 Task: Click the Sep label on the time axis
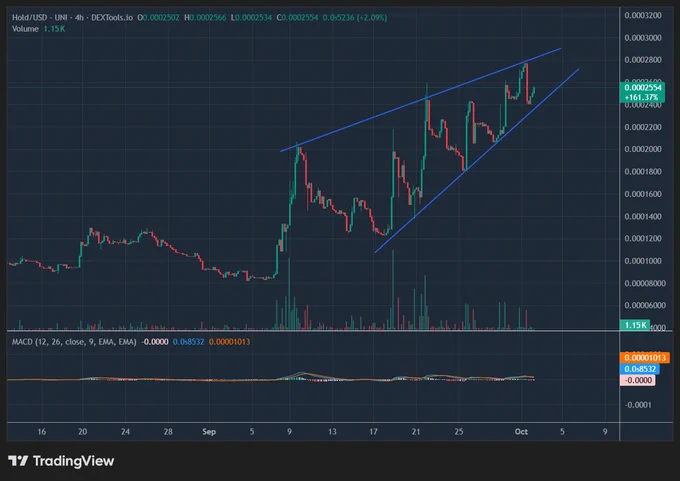209,432
